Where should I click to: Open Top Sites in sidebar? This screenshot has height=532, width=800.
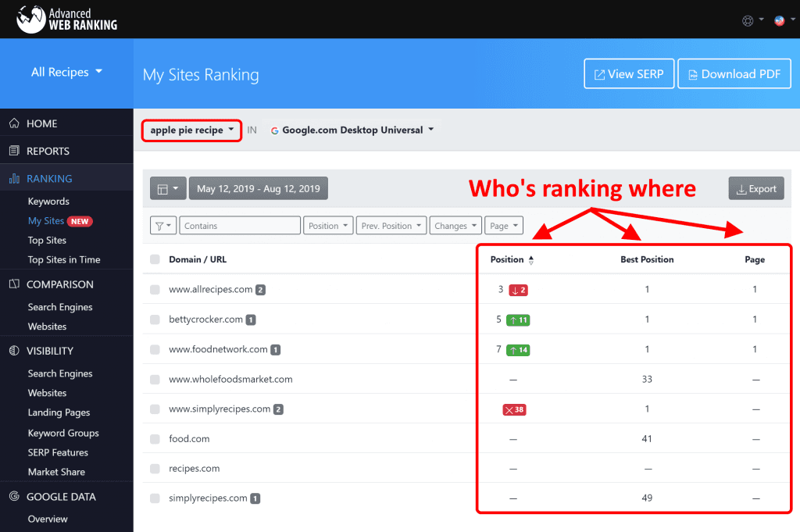(x=47, y=241)
